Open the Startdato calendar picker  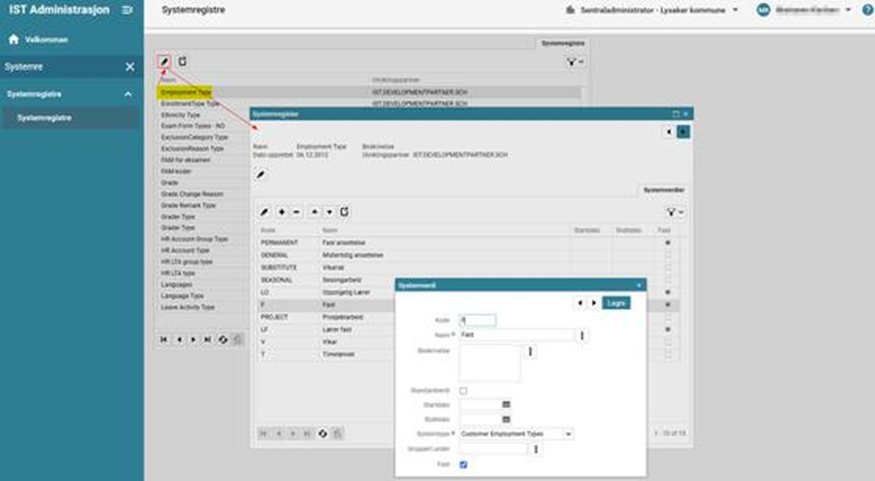[x=507, y=404]
